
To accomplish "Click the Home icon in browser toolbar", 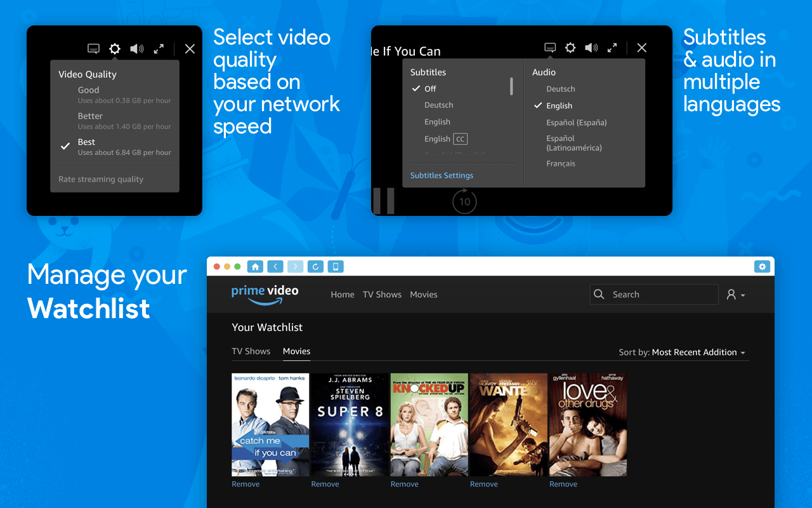I will 255,266.
